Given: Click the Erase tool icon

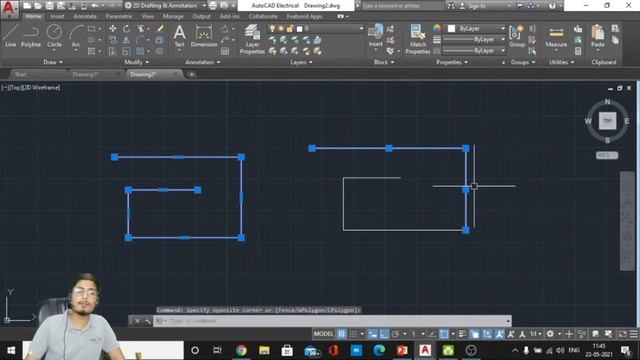Looking at the screenshot, I should pos(160,29).
